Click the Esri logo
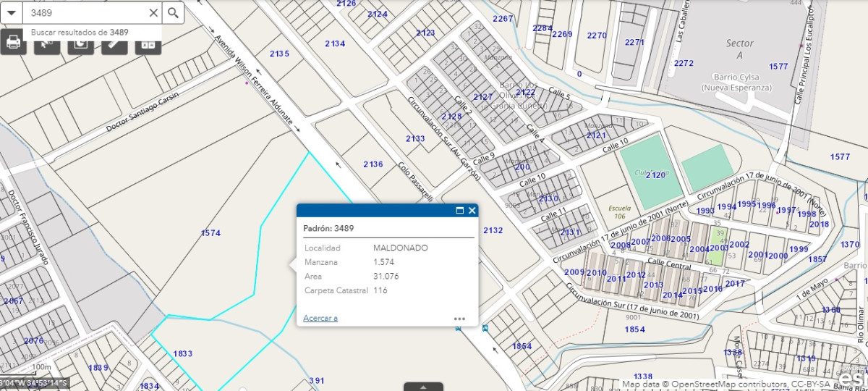Viewport: 868px width, 391px height. [854, 378]
